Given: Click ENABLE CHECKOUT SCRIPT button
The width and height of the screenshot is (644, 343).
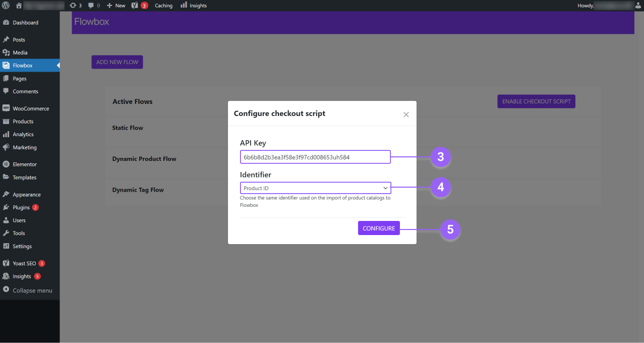Looking at the screenshot, I should point(537,101).
